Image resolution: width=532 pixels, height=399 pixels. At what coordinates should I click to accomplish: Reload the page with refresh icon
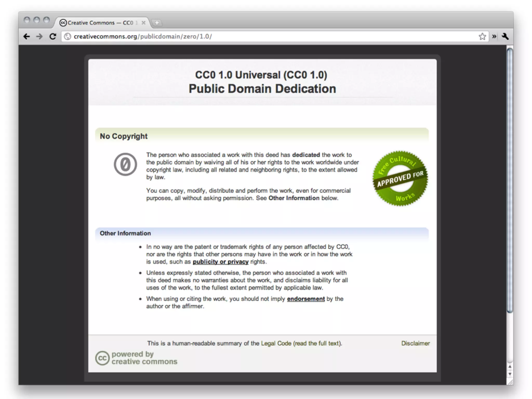53,36
